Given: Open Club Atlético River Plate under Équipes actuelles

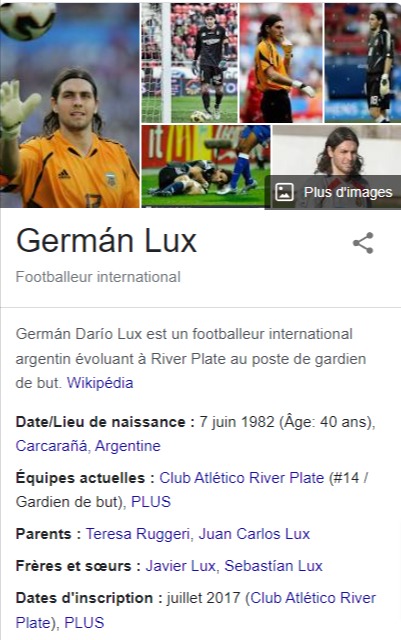Looking at the screenshot, I should [x=241, y=478].
